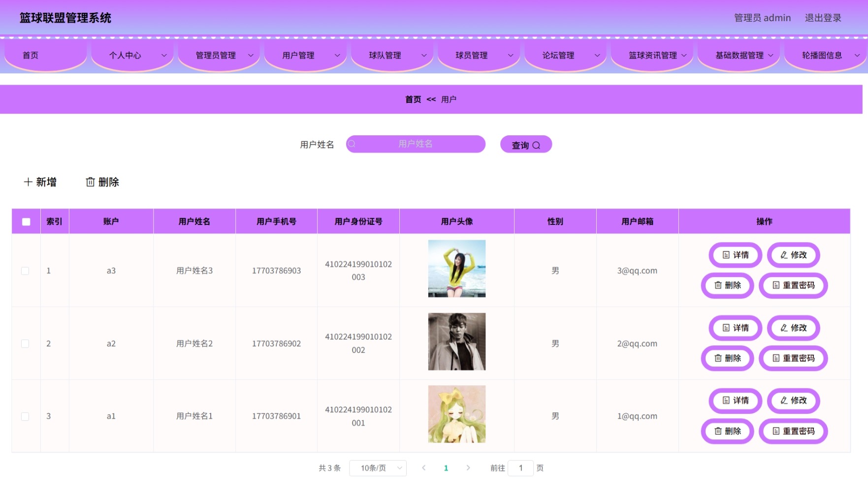Viewport: 868px width, 493px height.
Task: Expand the 基础数据管理 menu
Action: [739, 55]
